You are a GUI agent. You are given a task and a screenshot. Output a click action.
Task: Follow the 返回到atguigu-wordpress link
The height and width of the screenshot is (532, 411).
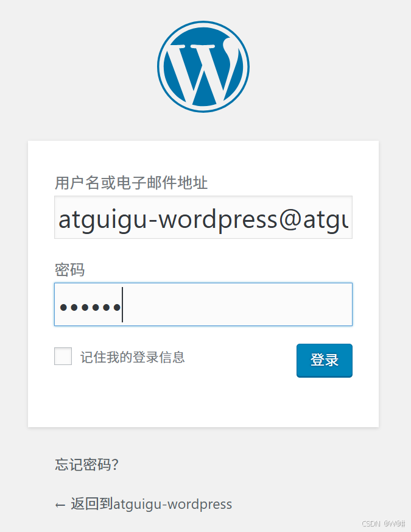[144, 504]
